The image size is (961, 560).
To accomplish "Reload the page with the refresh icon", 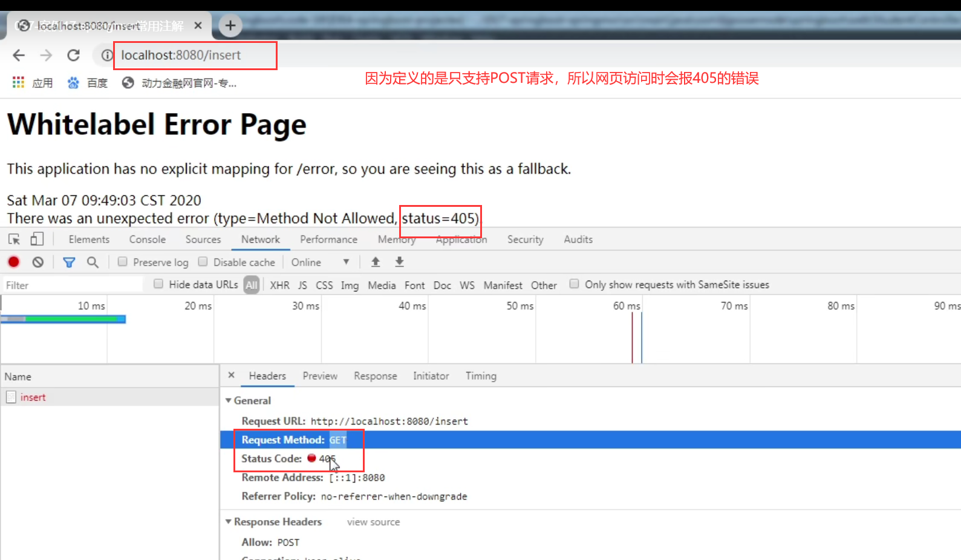I will tap(73, 56).
